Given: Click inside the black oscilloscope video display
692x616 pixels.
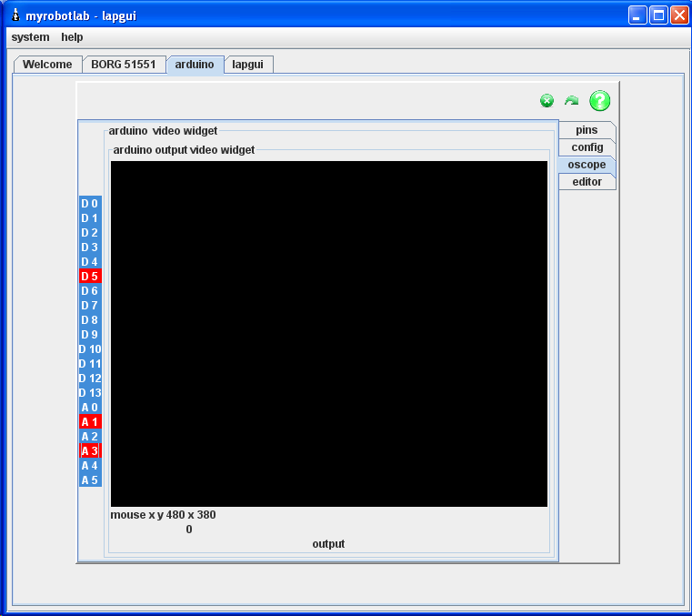Looking at the screenshot, I should [329, 334].
